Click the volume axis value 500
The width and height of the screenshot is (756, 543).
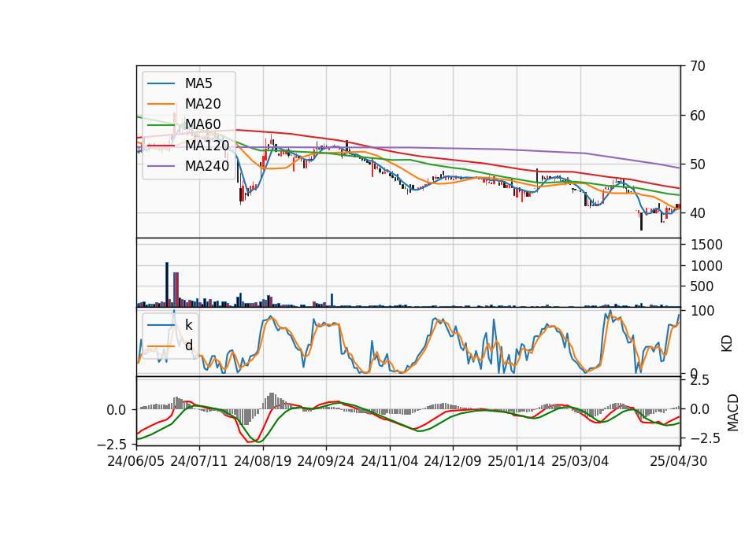click(x=703, y=286)
